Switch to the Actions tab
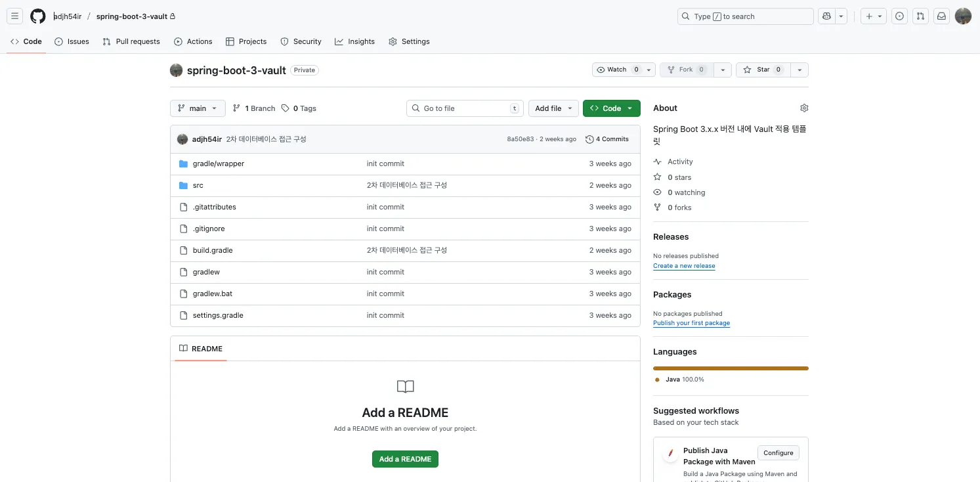 pyautogui.click(x=193, y=41)
